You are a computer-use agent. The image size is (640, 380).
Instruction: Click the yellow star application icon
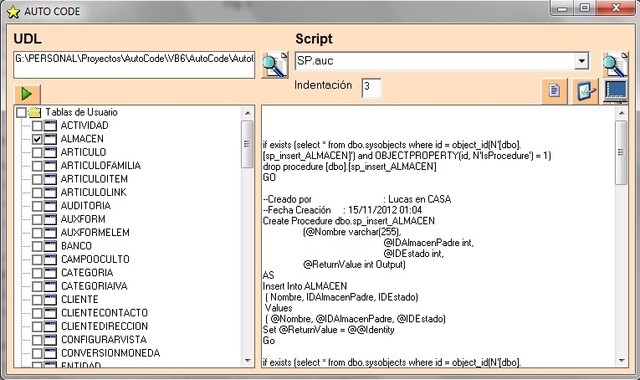click(x=13, y=12)
